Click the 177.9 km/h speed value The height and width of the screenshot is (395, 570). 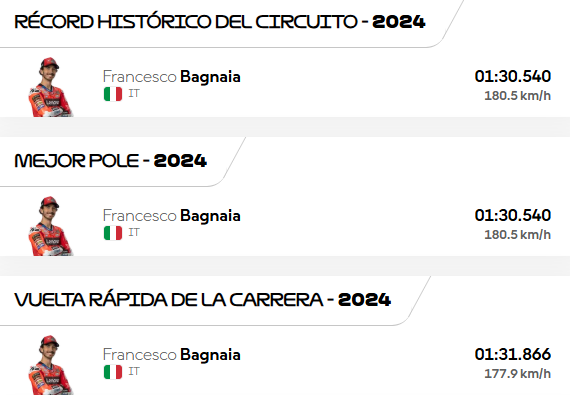pos(517,374)
